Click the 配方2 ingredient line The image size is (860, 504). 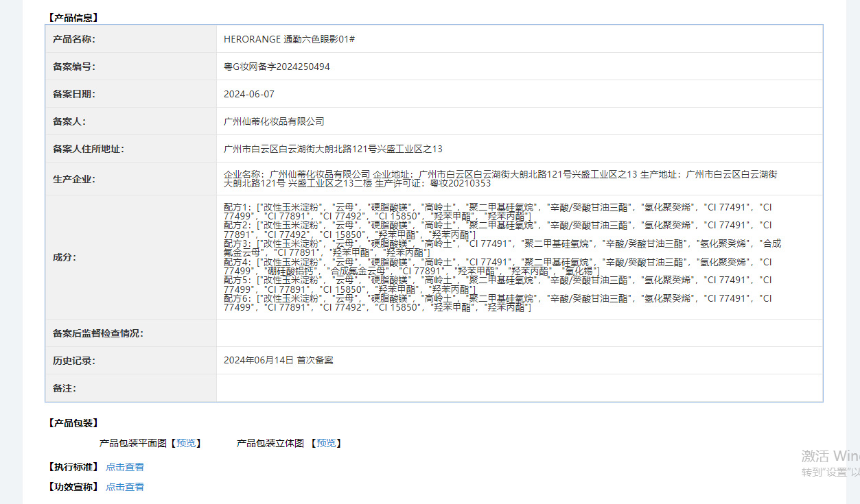(498, 230)
